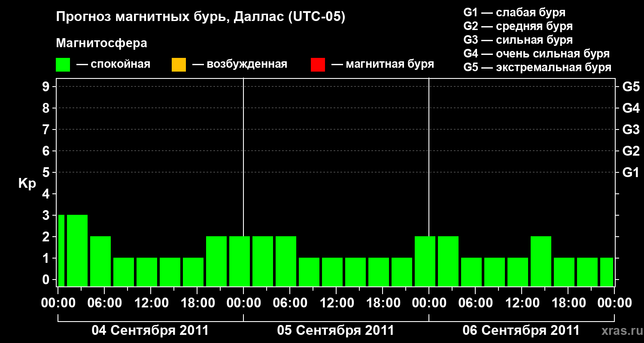Click the 'G3 — сильная буря' legend line
The width and height of the screenshot is (644, 343).
tap(518, 40)
